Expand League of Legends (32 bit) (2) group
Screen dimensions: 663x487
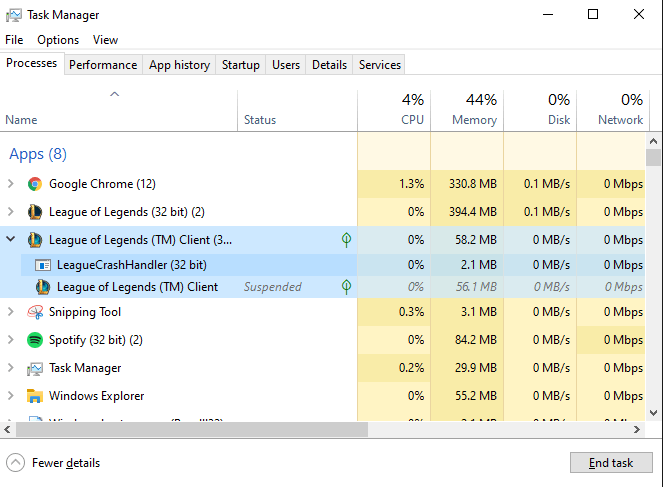pos(11,211)
